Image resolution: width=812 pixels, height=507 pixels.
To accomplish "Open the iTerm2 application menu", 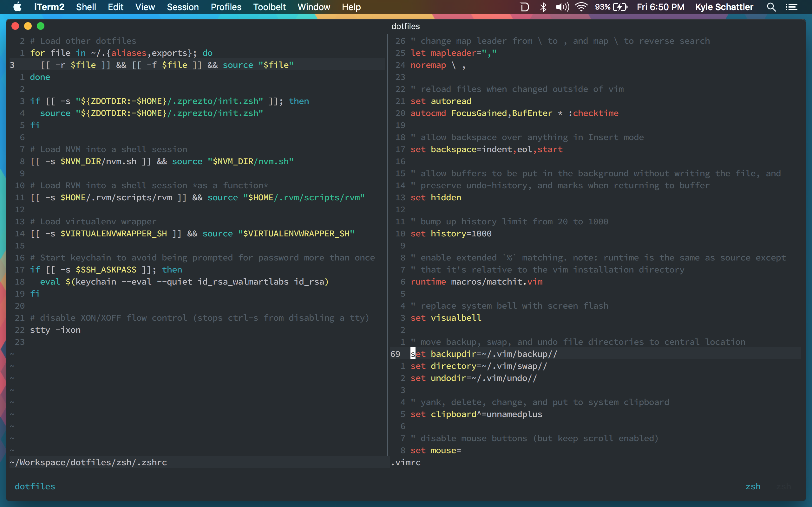I will pyautogui.click(x=49, y=7).
